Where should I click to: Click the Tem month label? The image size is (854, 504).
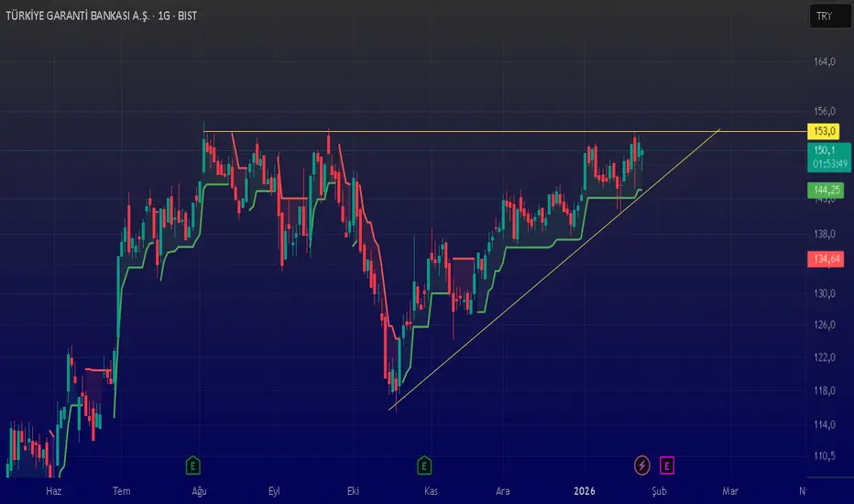(122, 491)
